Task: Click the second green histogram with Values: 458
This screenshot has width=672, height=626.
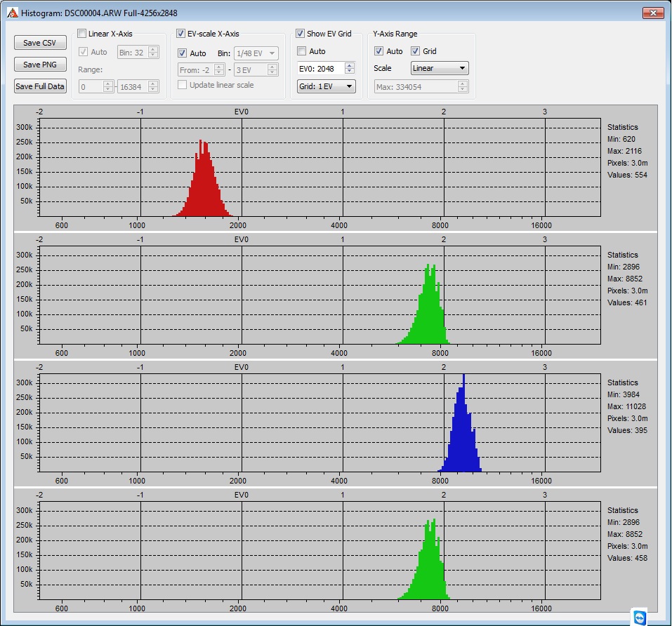Action: click(426, 561)
